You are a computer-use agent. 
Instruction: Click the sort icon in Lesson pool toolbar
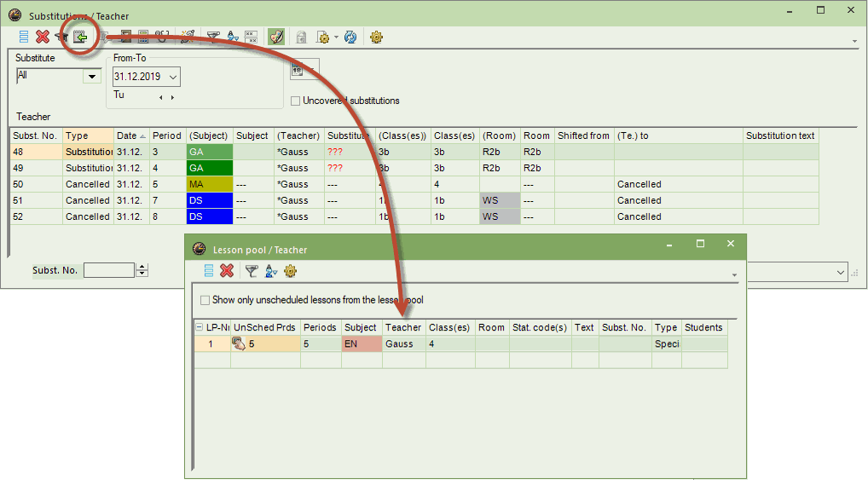(270, 270)
